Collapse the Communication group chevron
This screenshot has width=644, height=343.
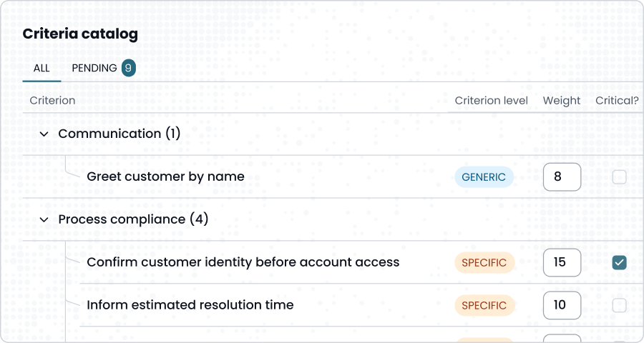(44, 134)
